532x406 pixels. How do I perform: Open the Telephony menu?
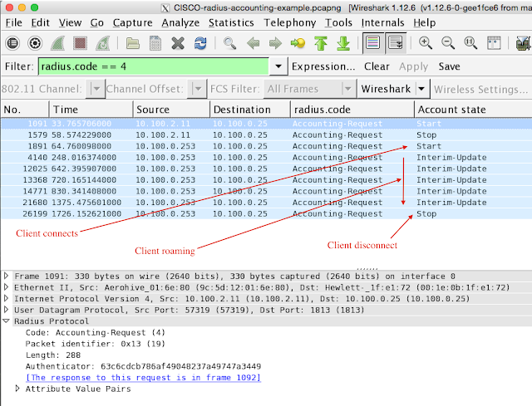[x=290, y=22]
